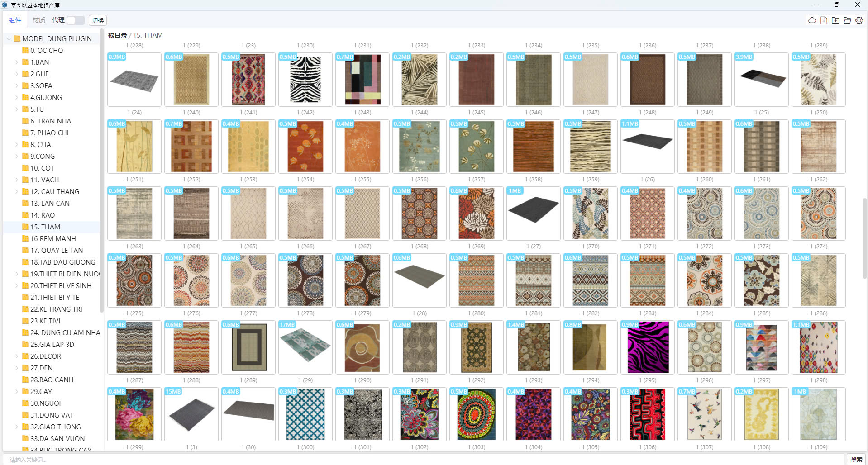Click the 根目录 breadcrumb link
This screenshot has height=465, width=868.
point(117,35)
